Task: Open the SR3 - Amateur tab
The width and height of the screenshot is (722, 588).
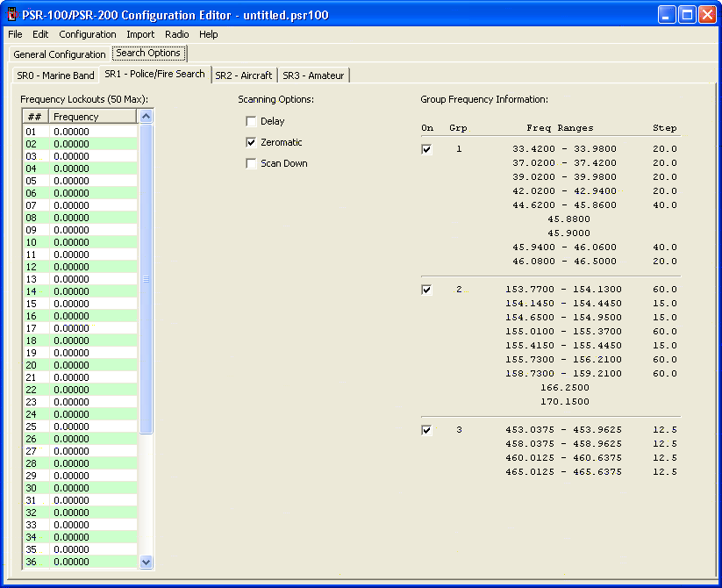Action: 313,75
